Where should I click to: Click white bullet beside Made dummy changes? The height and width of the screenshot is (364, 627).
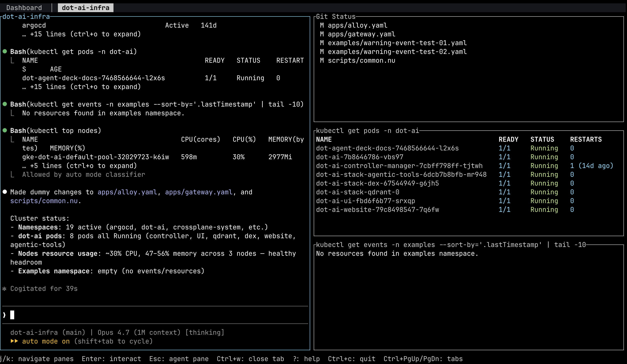coord(5,192)
